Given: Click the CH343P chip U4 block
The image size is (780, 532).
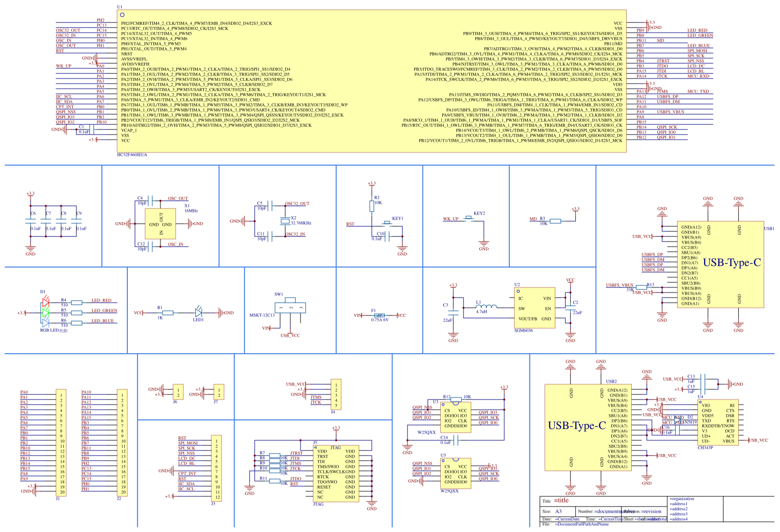Looking at the screenshot, I should point(718,422).
